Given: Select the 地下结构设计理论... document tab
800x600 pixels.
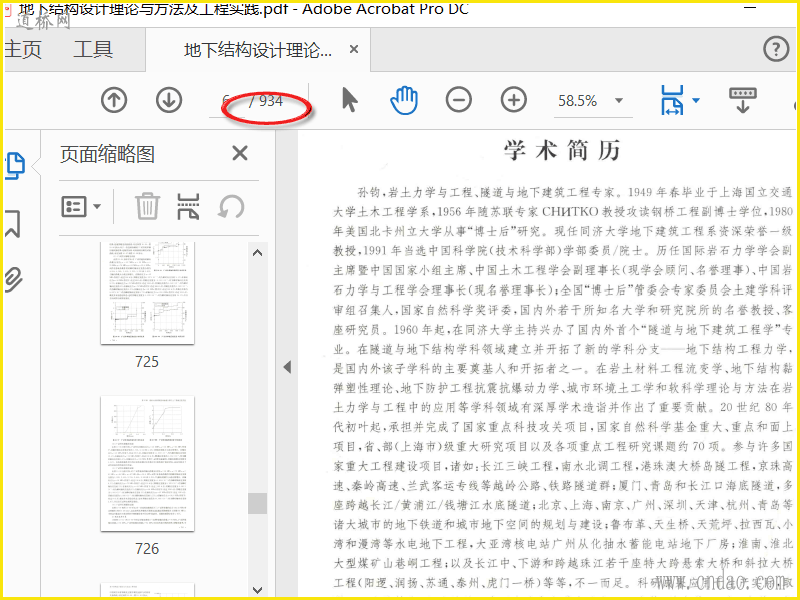Looking at the screenshot, I should pos(258,50).
